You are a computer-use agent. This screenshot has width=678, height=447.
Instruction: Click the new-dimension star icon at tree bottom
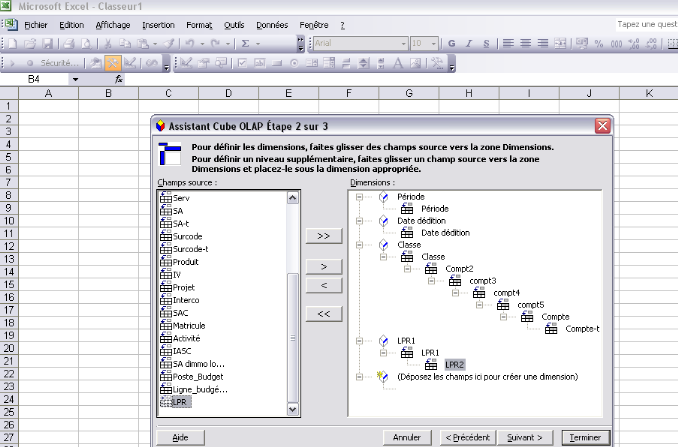coord(383,377)
